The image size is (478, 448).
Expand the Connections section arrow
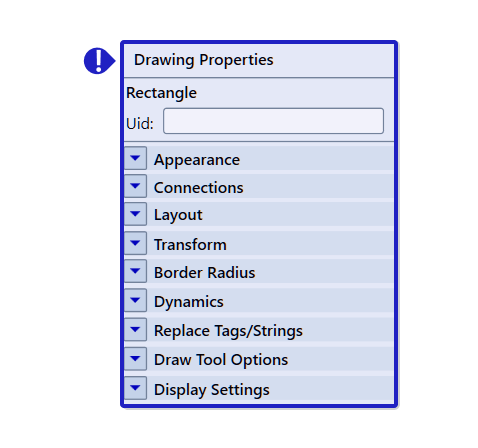(x=135, y=186)
